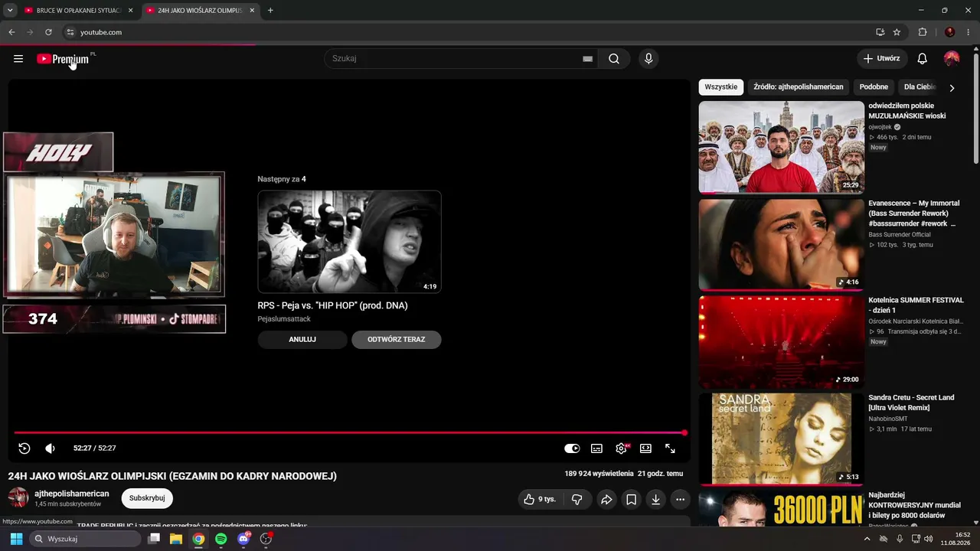Like the video with 9 tys. likes
The image size is (980, 551).
pos(540,500)
